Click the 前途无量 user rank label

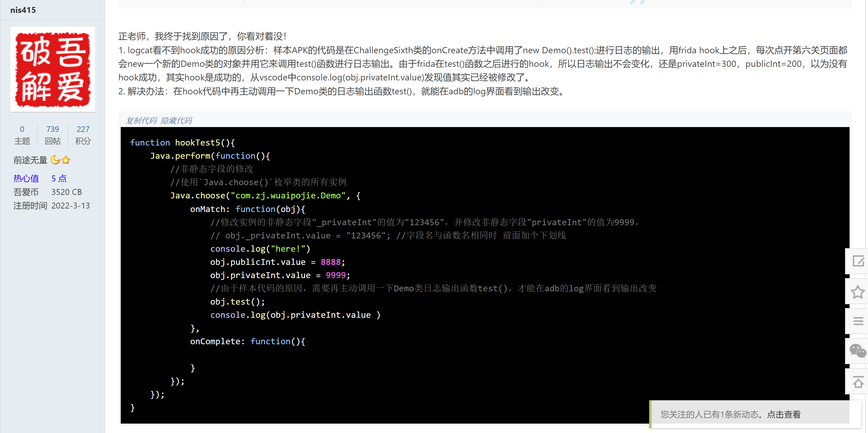coord(30,160)
